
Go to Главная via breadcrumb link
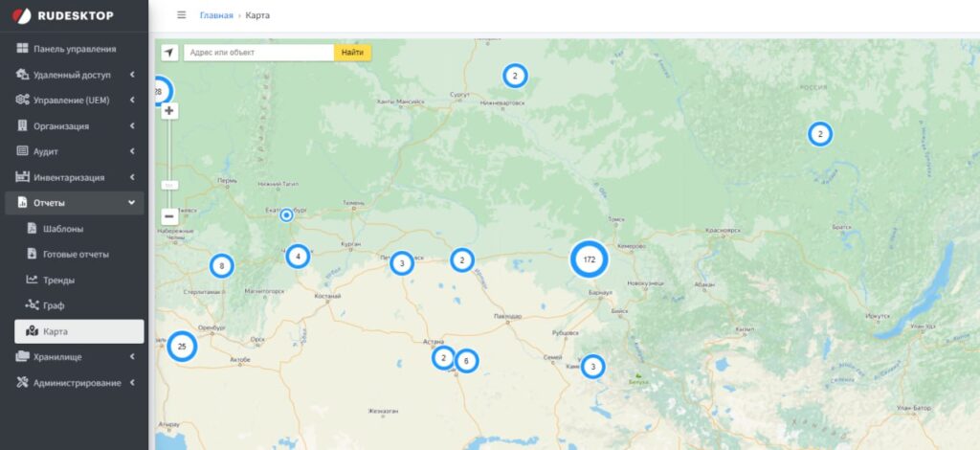215,15
